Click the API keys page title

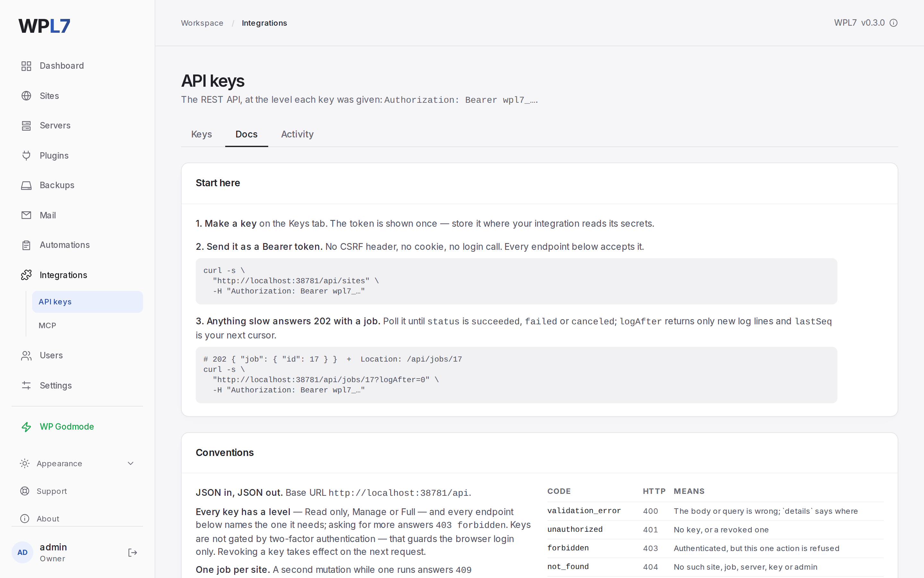click(x=213, y=81)
